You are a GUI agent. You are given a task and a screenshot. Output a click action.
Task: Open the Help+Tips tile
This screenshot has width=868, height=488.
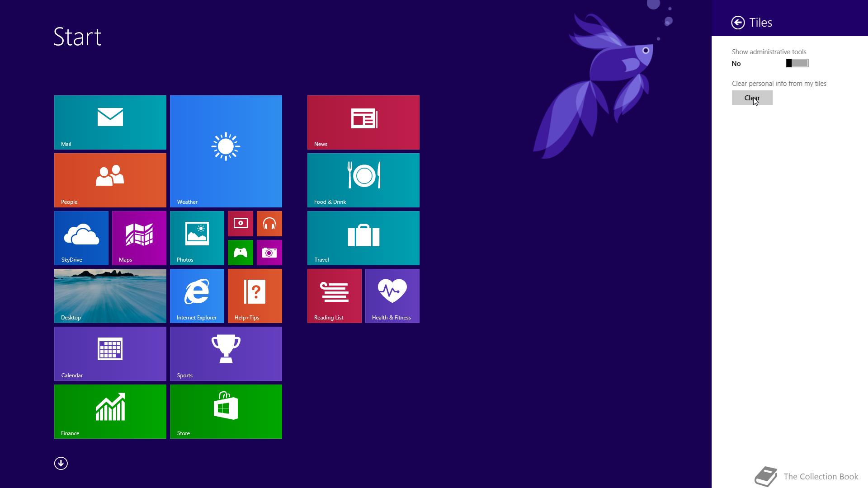point(255,296)
